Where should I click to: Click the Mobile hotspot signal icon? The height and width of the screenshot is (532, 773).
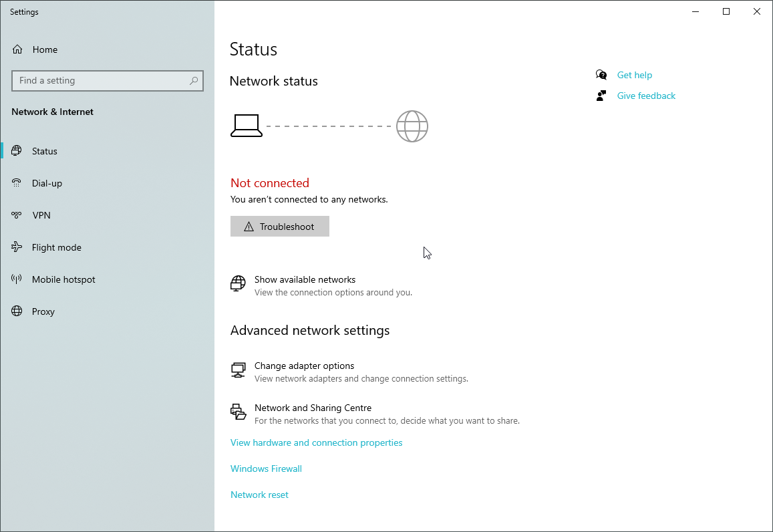click(x=17, y=279)
